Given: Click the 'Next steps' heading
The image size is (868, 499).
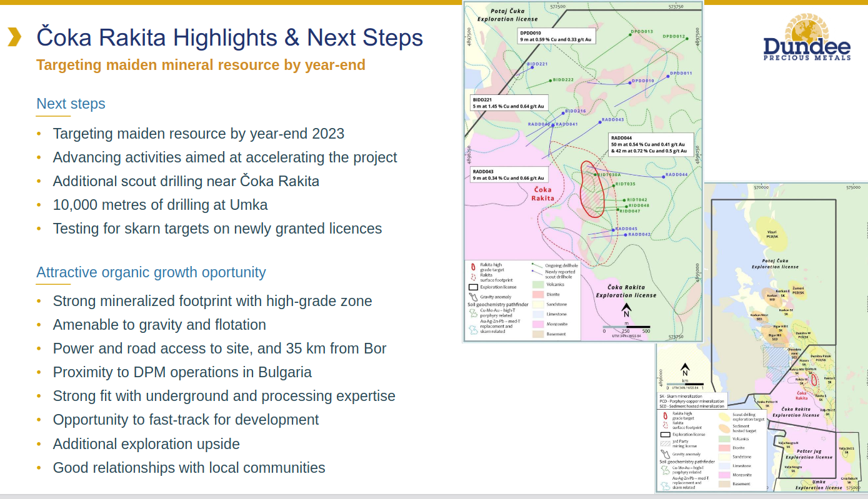Looking at the screenshot, I should 71,104.
